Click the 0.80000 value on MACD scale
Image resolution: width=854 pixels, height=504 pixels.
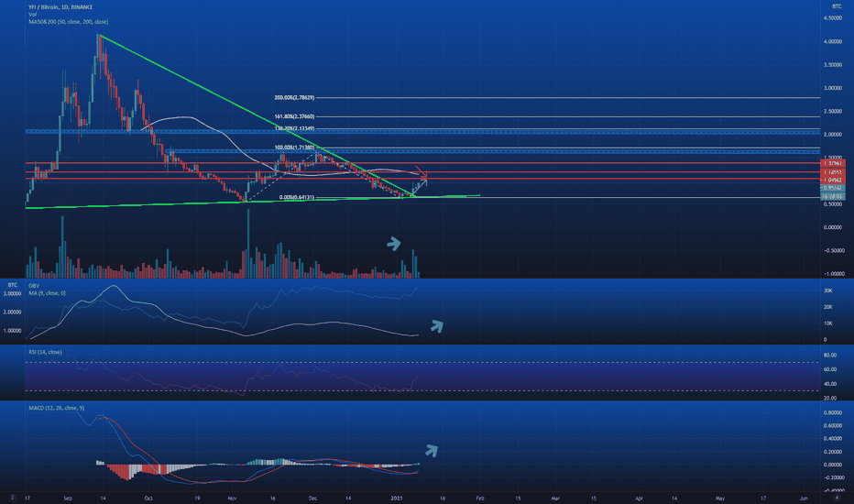click(x=833, y=413)
